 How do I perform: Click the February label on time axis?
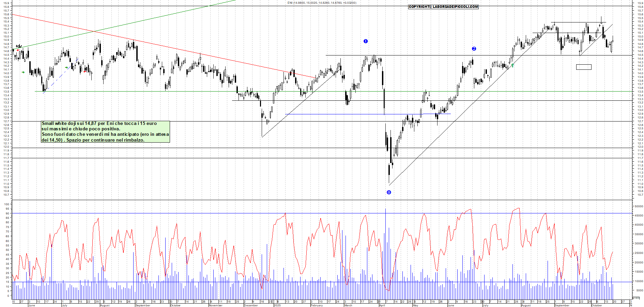[x=317, y=305]
